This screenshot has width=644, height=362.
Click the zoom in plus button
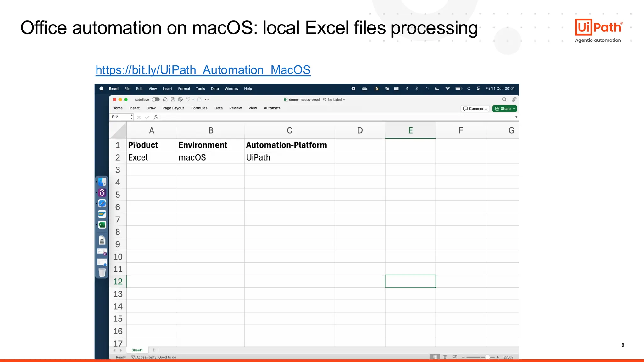(x=498, y=357)
